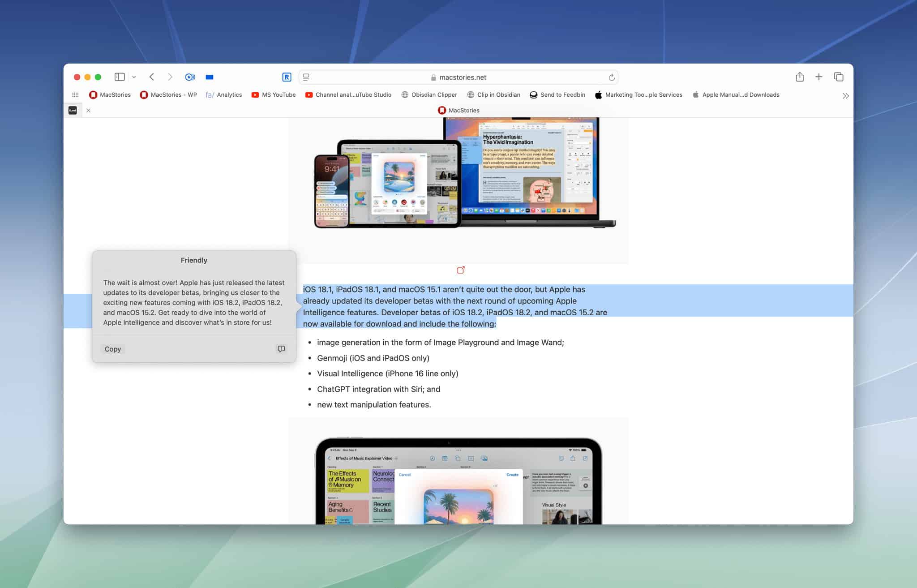The image size is (917, 588).
Task: Select the pinned tab with black icon
Action: (73, 110)
